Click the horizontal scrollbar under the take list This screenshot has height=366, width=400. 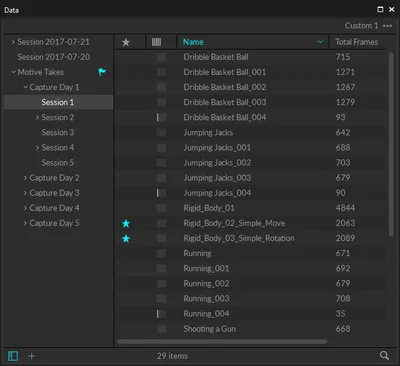click(x=222, y=342)
